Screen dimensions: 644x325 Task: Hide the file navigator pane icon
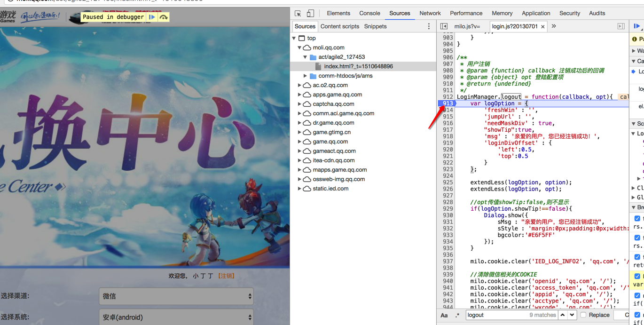tap(444, 26)
